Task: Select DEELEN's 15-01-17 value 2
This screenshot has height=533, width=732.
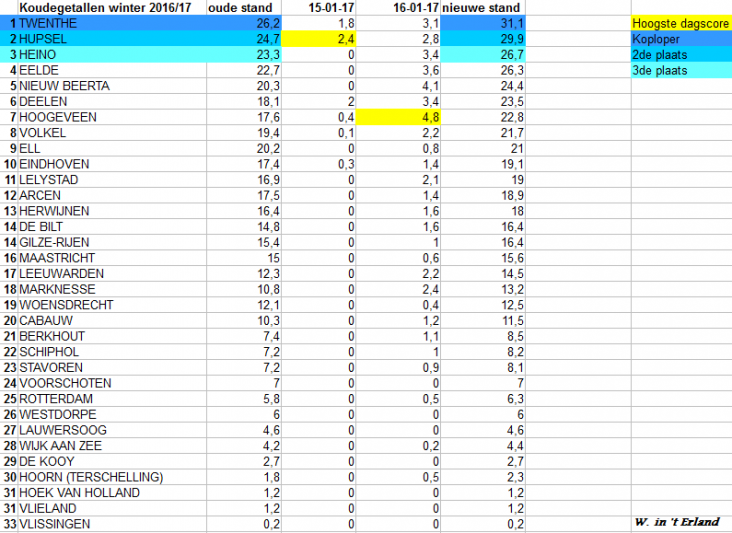Action: 318,101
